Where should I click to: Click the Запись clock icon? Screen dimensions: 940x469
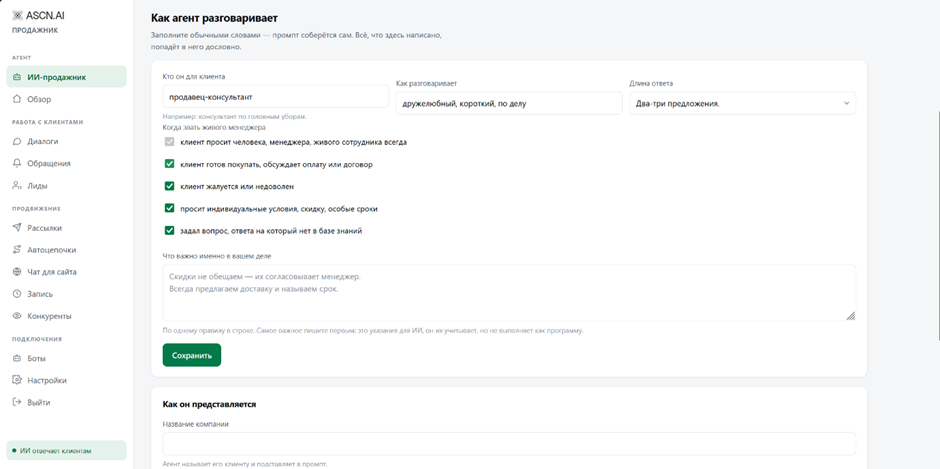[17, 294]
